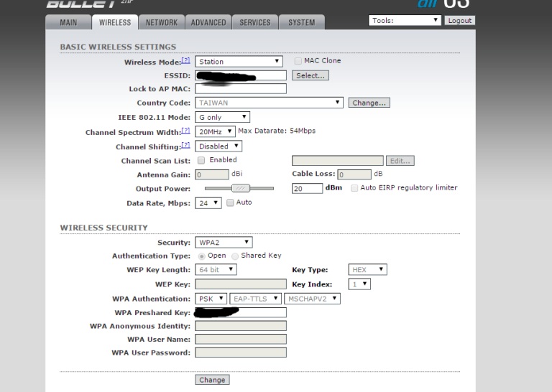Open the MAIN tab

(68, 22)
